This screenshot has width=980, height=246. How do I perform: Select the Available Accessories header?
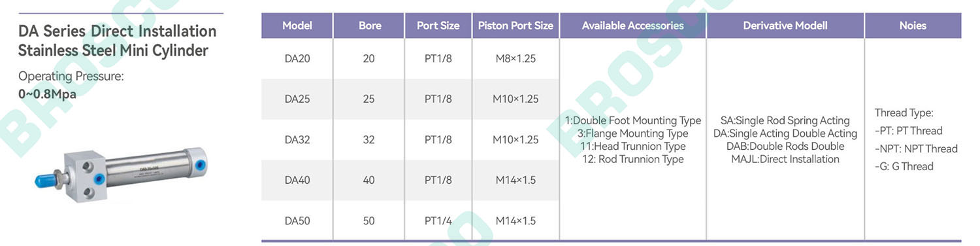click(x=633, y=26)
